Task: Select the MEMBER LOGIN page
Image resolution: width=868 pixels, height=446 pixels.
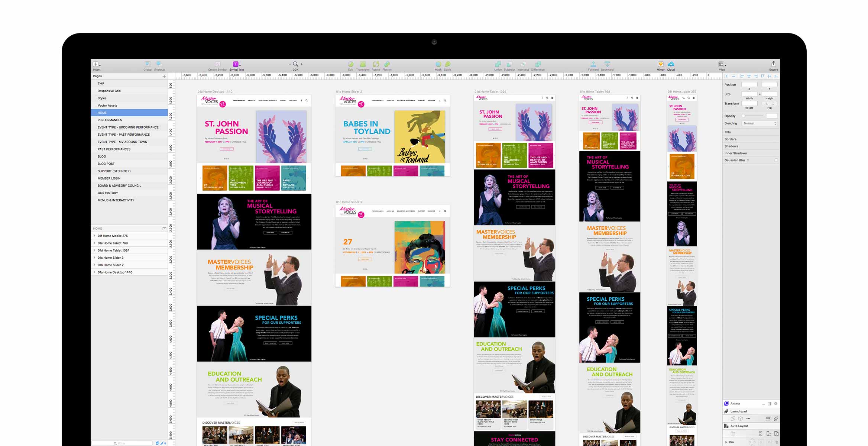Action: click(x=129, y=178)
